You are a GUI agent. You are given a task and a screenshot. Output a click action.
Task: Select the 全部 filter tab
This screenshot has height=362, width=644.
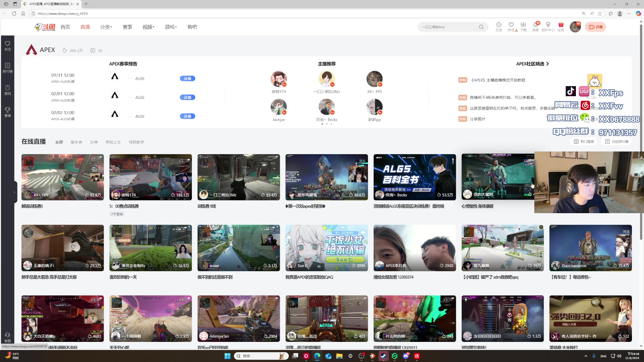(x=59, y=142)
